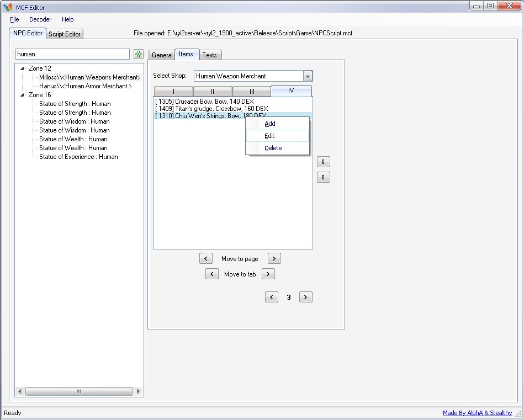
Task: Go to the previous page from page 3
Action: (x=271, y=297)
